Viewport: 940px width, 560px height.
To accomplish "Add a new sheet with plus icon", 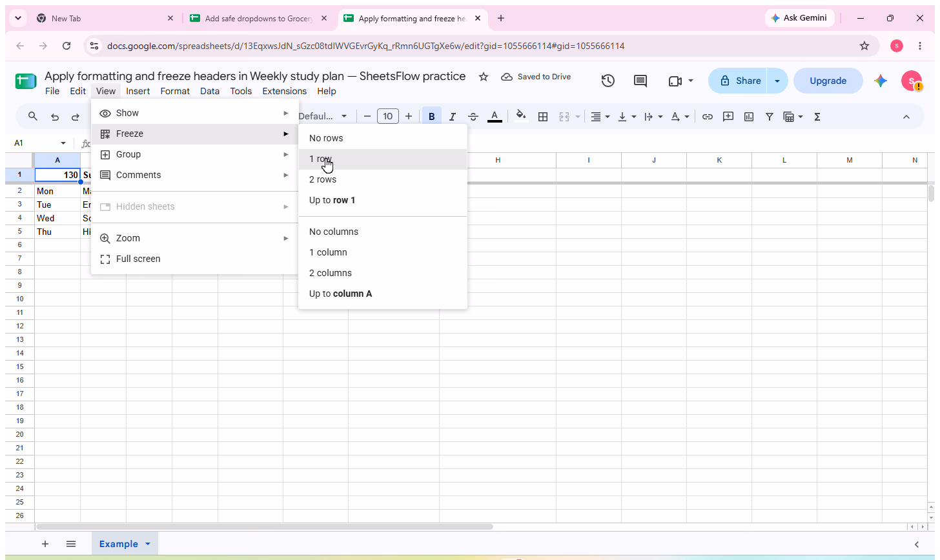I will pos(45,544).
